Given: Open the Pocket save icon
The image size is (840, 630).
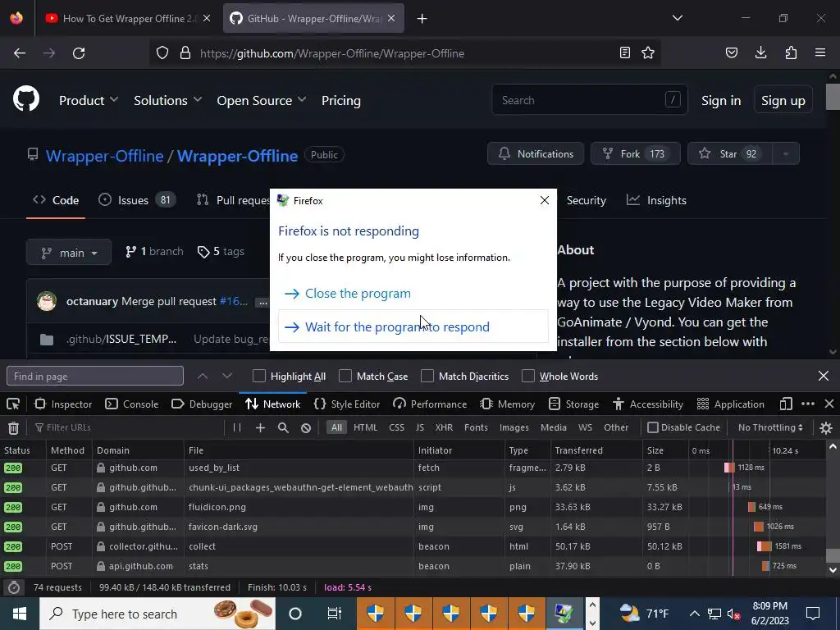Looking at the screenshot, I should [732, 52].
